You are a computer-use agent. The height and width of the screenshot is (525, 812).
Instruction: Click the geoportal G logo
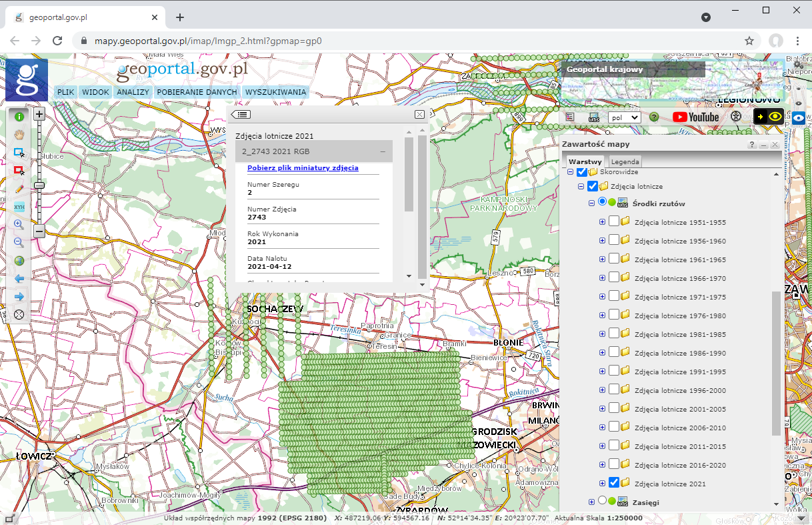click(x=27, y=79)
